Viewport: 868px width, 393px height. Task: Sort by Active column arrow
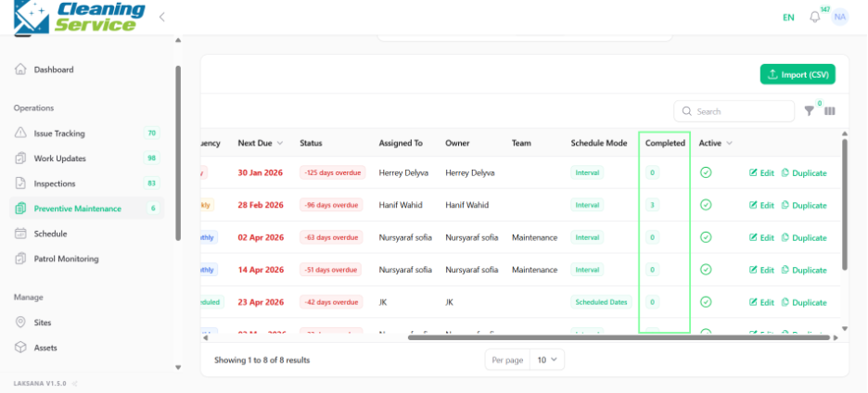[729, 143]
